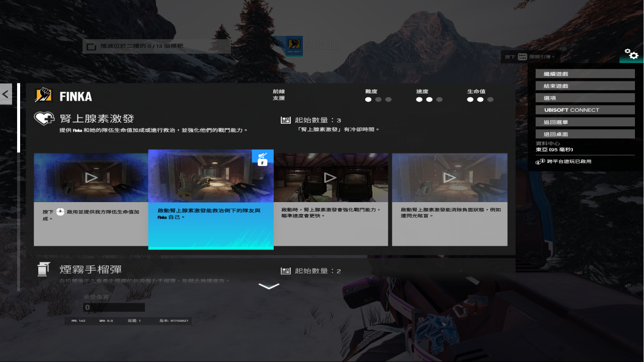The width and height of the screenshot is (644, 362).
Task: Select the highlighted 救治倒下的隊友 video thumbnail
Action: point(211,175)
